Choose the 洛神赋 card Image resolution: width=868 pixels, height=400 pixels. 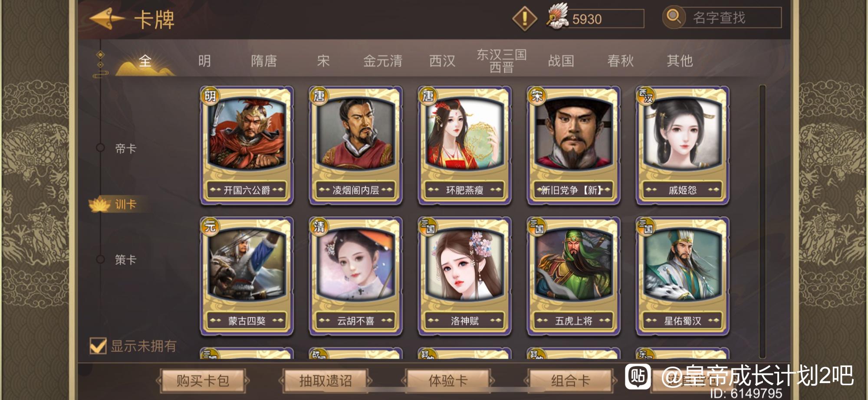pos(464,276)
